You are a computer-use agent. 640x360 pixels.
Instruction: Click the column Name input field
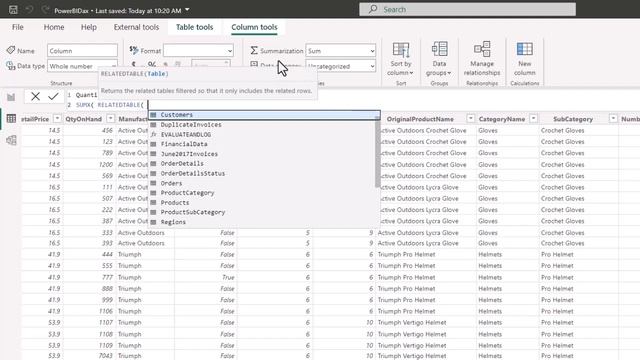pos(82,51)
